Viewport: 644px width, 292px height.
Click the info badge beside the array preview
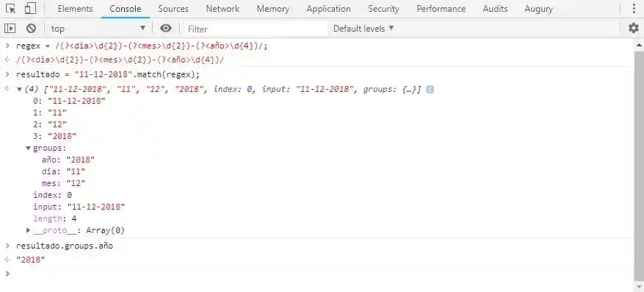click(x=430, y=89)
